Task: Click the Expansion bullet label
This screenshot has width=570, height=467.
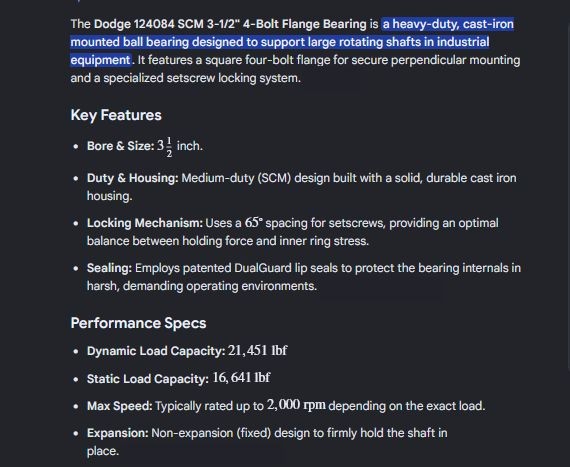Action: (118, 433)
